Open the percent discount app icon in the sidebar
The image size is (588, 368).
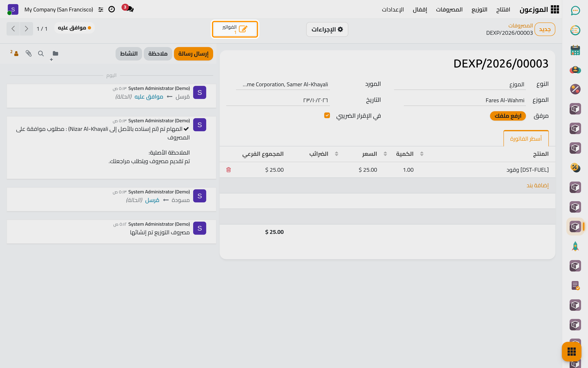pos(575,89)
